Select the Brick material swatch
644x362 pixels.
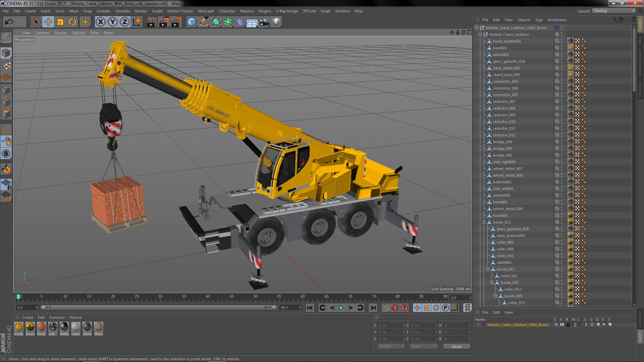click(x=42, y=328)
